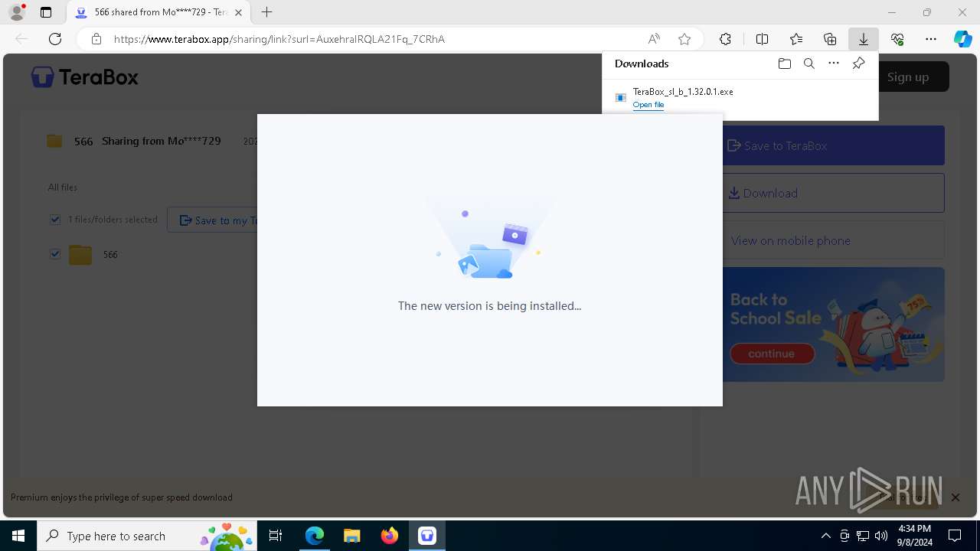
Task: Open the tab actions menu icon
Action: coord(46,12)
